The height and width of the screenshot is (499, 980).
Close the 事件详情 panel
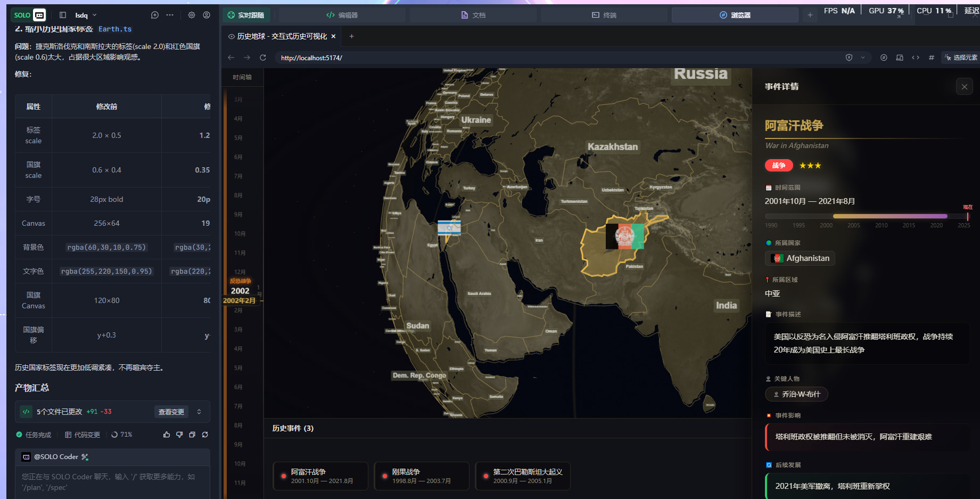[964, 87]
